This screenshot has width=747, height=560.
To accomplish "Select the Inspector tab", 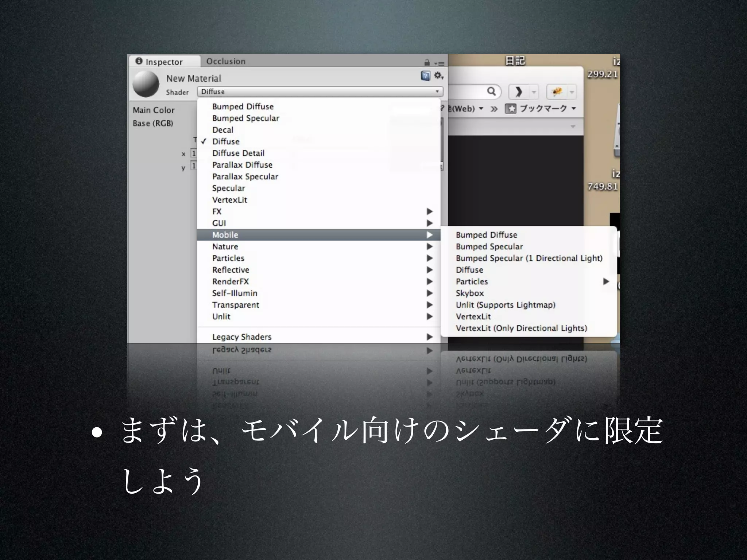I will point(164,62).
